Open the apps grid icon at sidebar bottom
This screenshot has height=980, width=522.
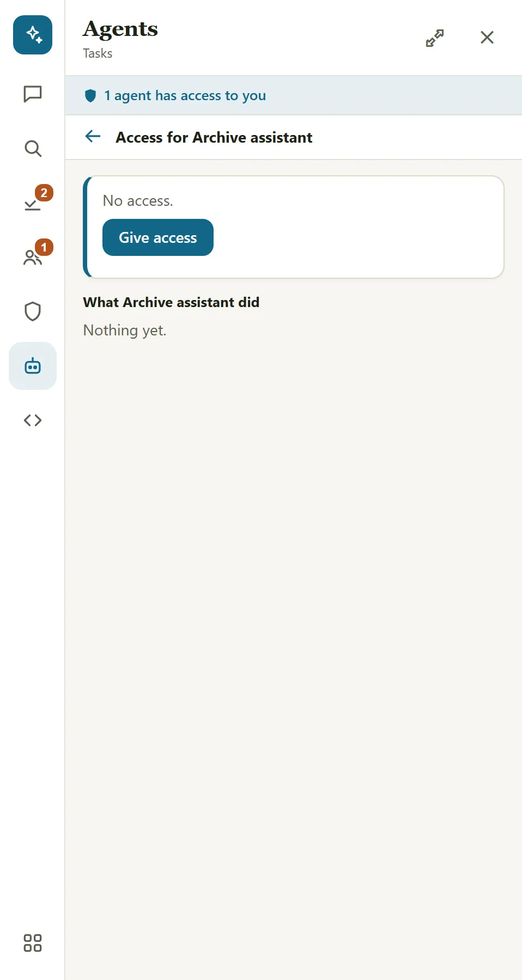(33, 943)
